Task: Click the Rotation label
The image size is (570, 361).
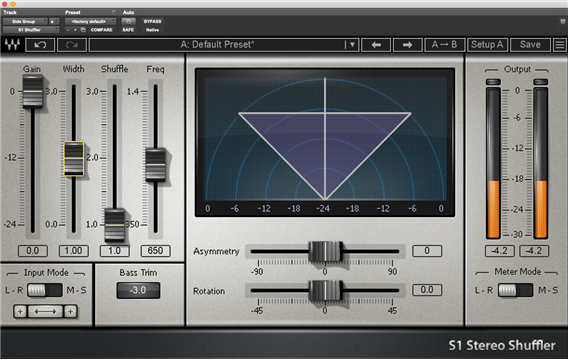Action: [209, 291]
